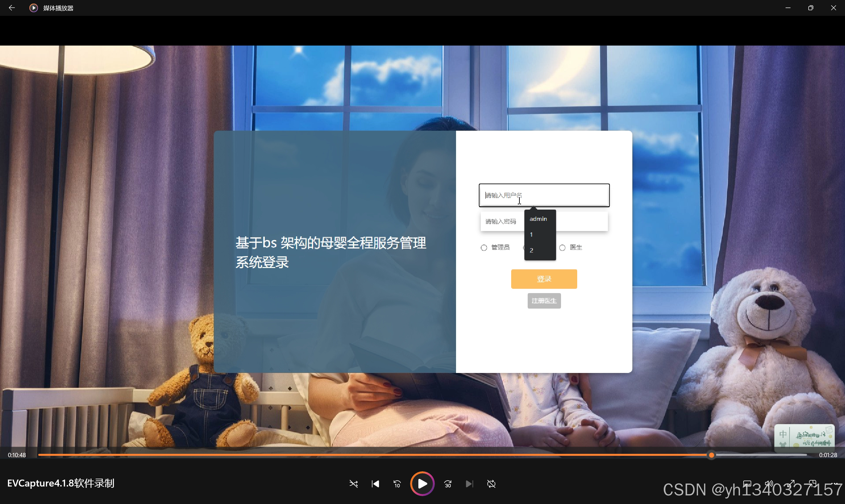Image resolution: width=845 pixels, height=504 pixels.
Task: Skip forward 30 seconds
Action: tap(448, 484)
